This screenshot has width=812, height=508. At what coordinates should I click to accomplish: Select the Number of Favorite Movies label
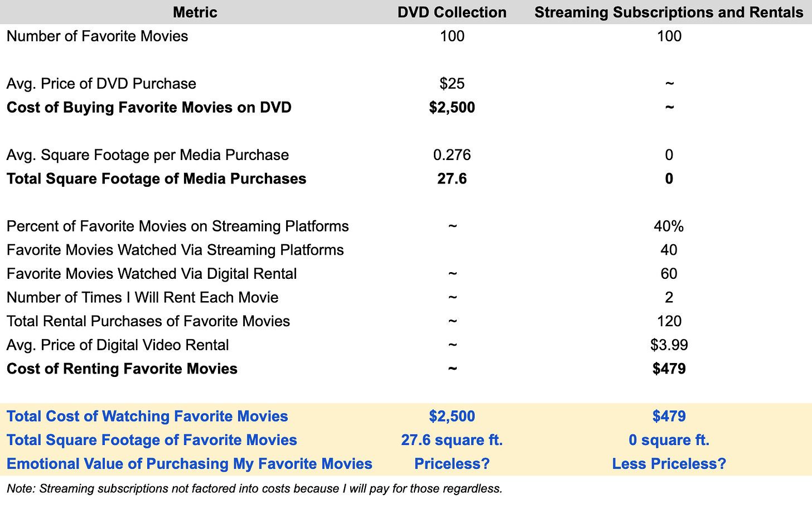coord(97,36)
